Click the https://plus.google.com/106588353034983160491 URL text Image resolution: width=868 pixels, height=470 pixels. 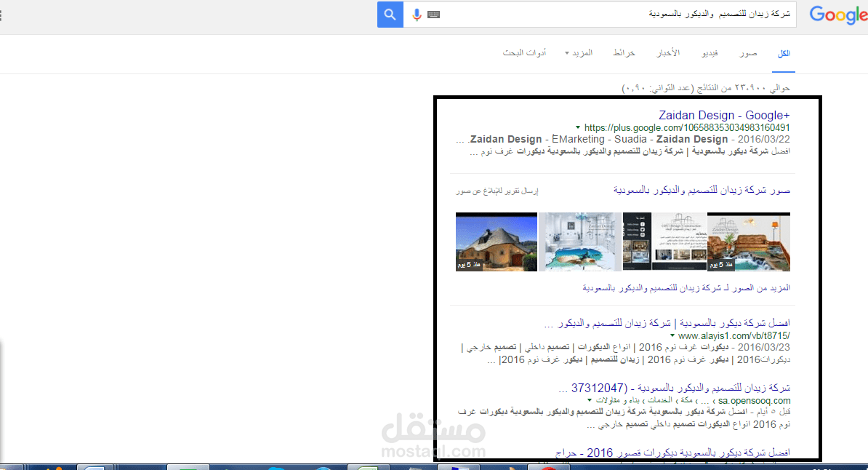(687, 127)
